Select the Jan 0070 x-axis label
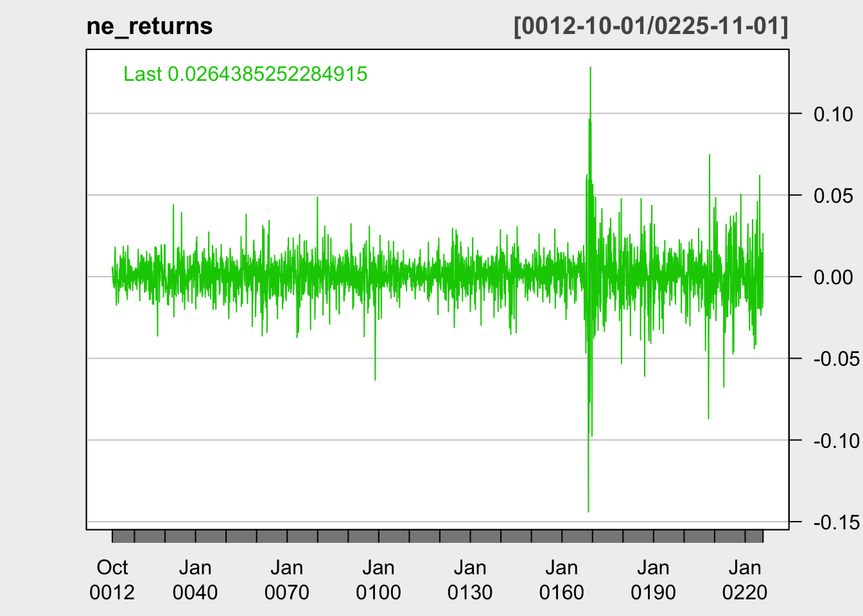863x616 pixels. coord(286,579)
